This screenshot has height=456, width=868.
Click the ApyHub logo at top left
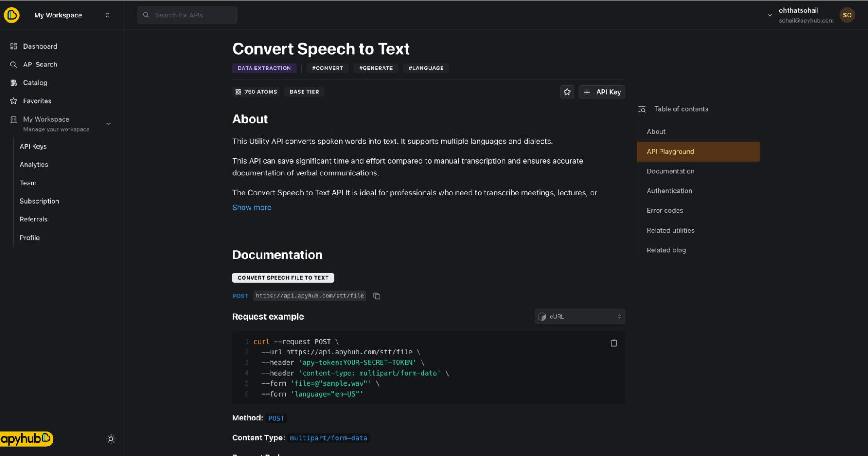pos(12,15)
